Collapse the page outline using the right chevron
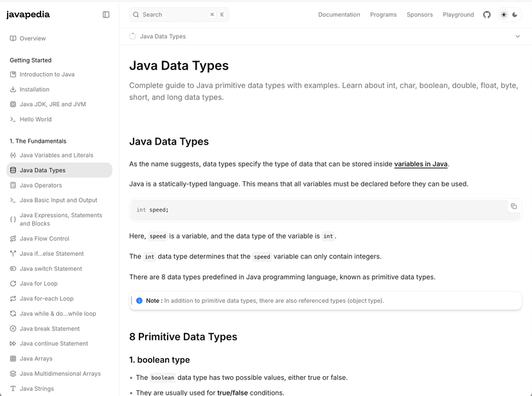 517,37
